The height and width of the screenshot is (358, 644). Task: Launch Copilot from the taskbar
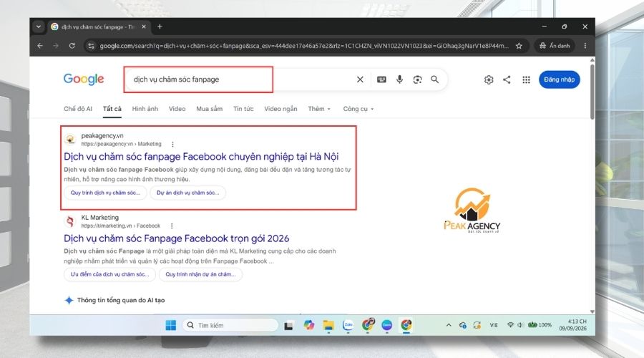point(309,325)
